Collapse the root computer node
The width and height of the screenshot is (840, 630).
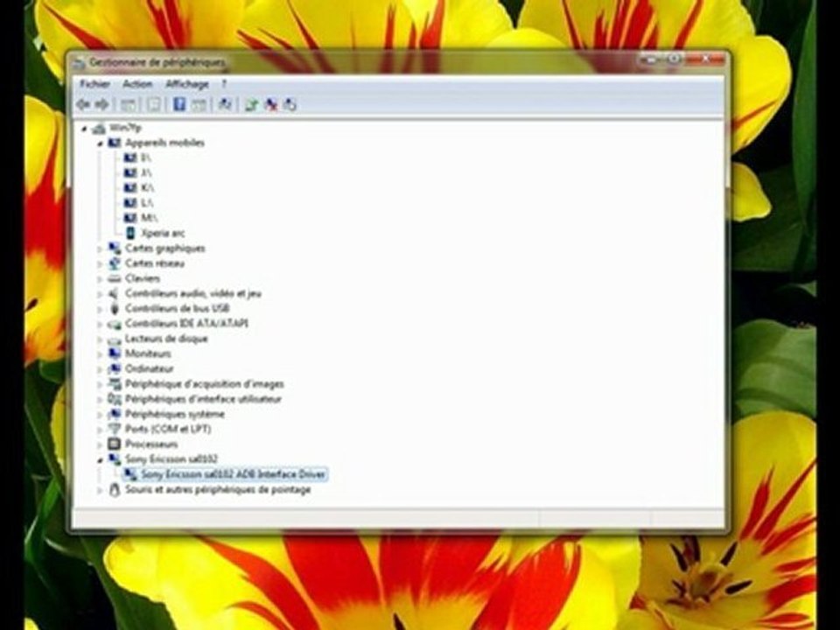84,128
